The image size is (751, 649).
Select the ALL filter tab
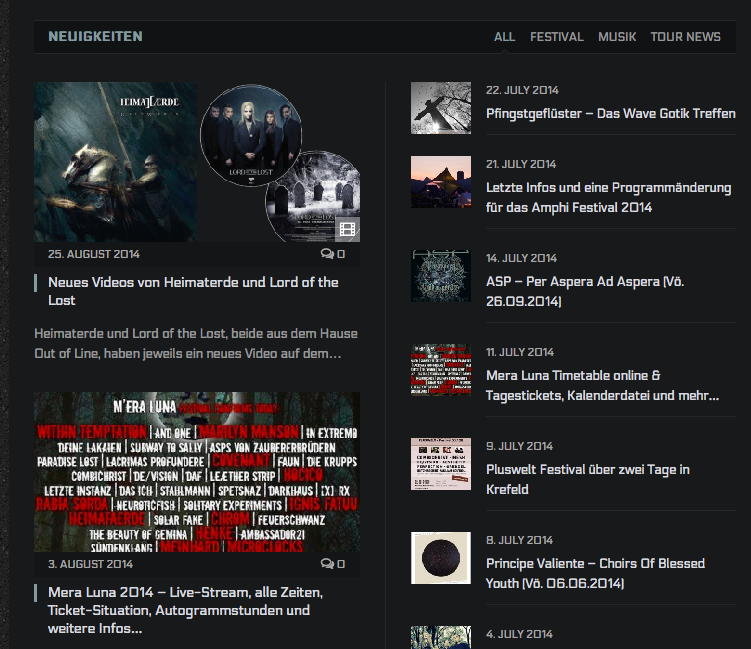point(504,37)
